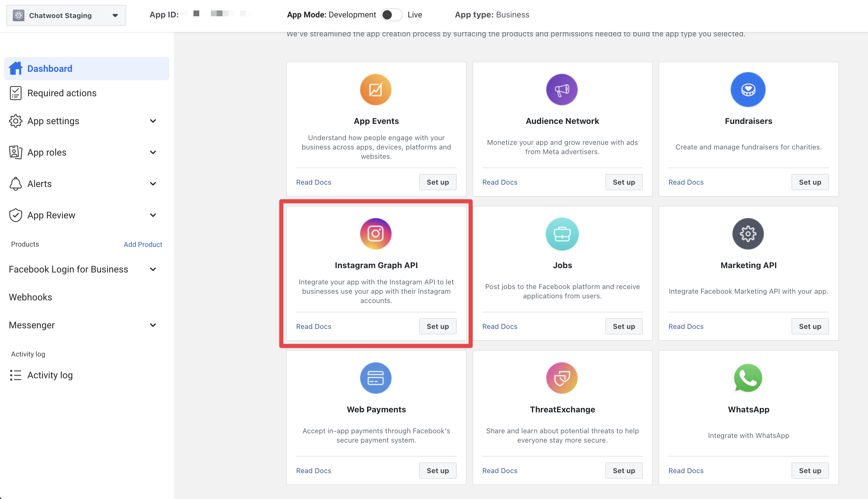
Task: Toggle App Mode to Live
Action: coord(392,15)
